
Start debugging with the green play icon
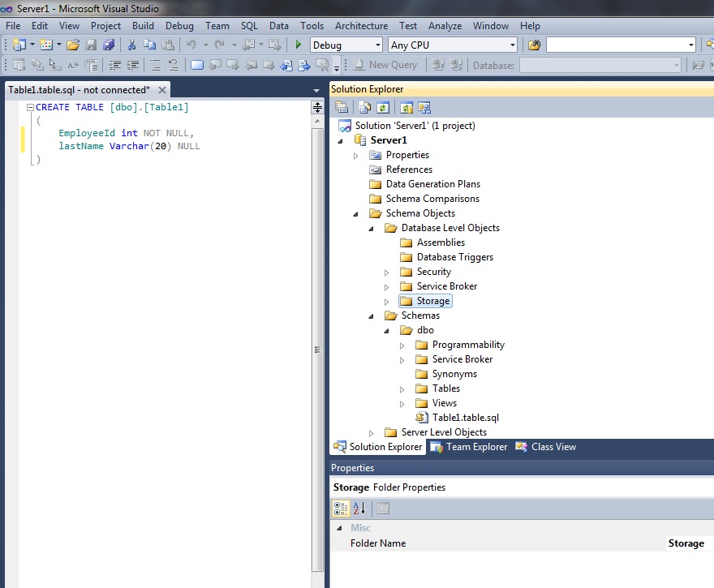point(299,45)
